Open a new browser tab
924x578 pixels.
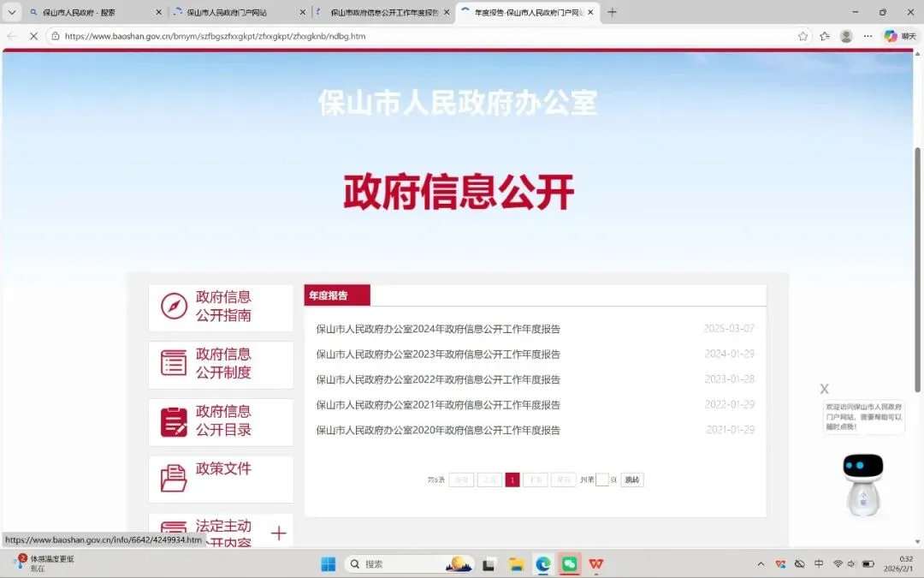click(613, 12)
